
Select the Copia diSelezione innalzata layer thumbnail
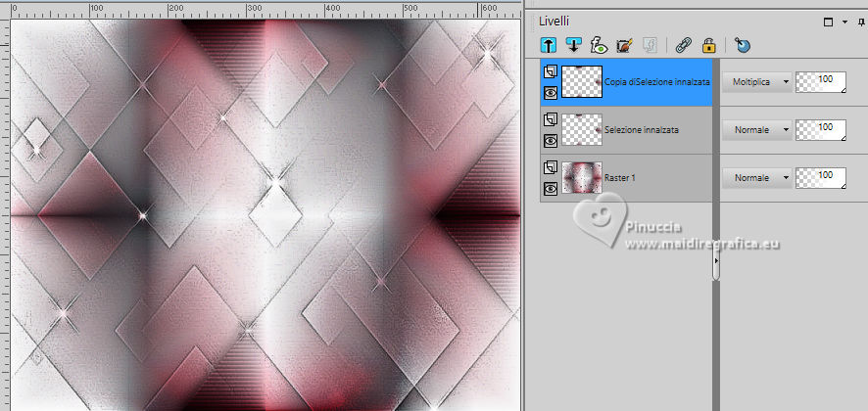pyautogui.click(x=582, y=82)
